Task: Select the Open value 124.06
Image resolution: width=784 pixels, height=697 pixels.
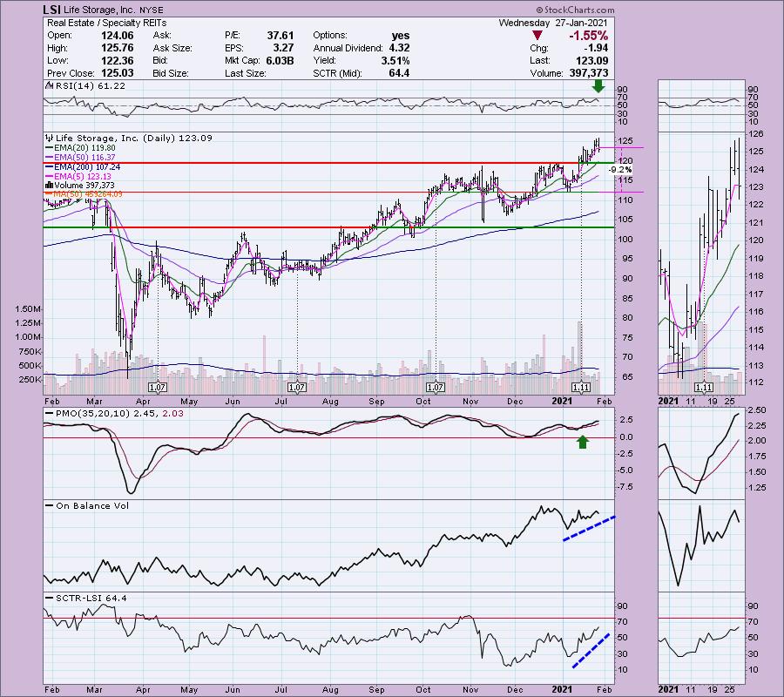Action: coord(118,36)
